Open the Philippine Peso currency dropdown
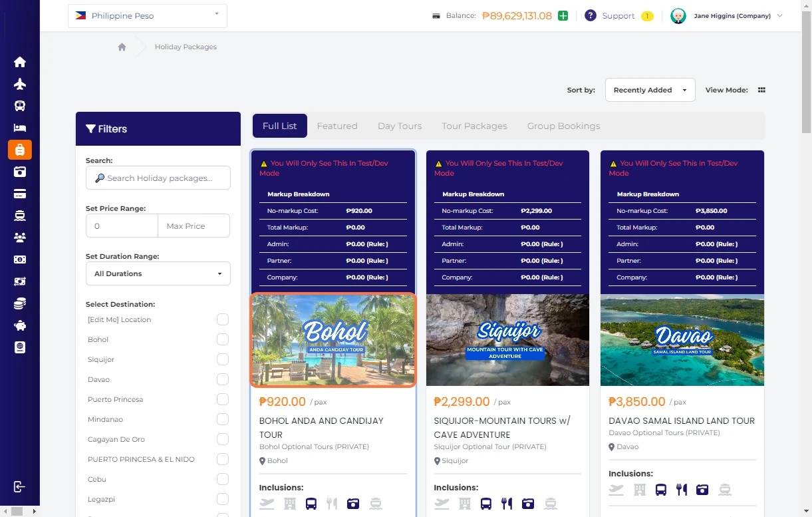 coord(148,16)
